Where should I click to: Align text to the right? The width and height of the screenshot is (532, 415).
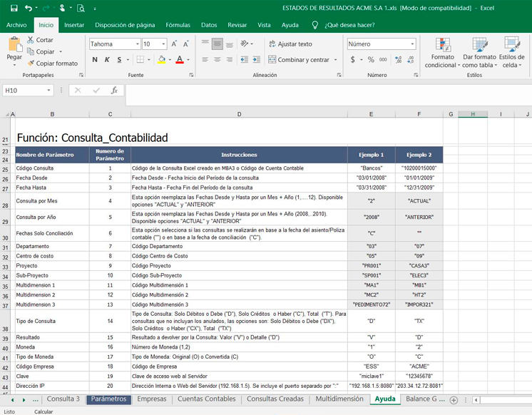pos(230,60)
